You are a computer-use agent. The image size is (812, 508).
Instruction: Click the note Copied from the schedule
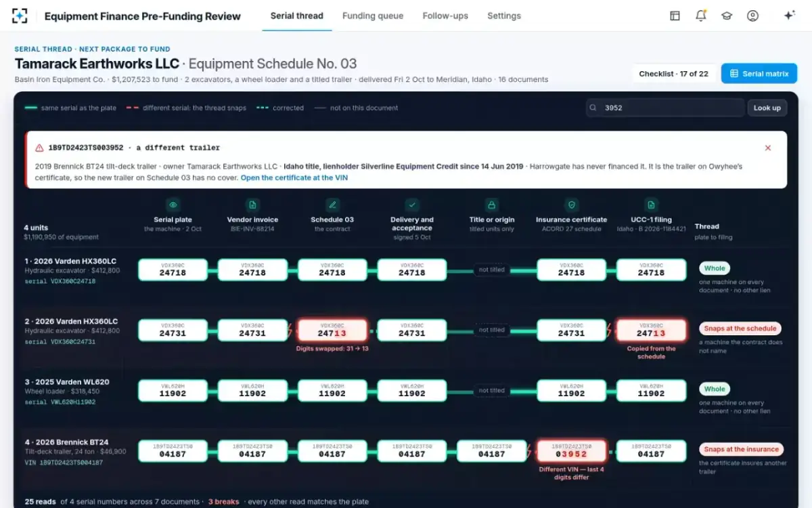pos(651,353)
